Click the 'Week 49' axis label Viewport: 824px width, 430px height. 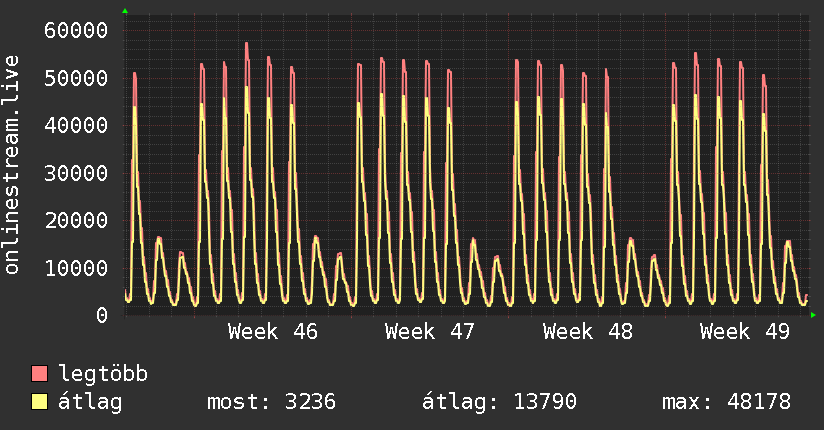745,332
